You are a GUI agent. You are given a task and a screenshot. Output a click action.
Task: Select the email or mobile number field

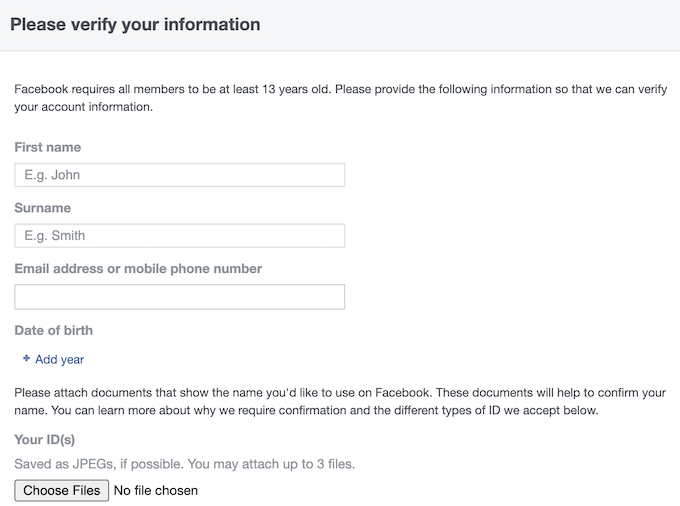click(x=180, y=297)
